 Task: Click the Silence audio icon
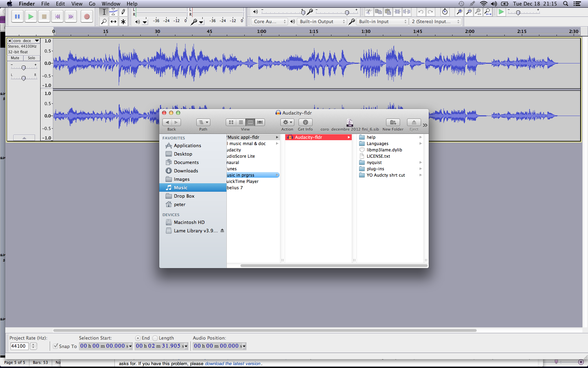[407, 12]
